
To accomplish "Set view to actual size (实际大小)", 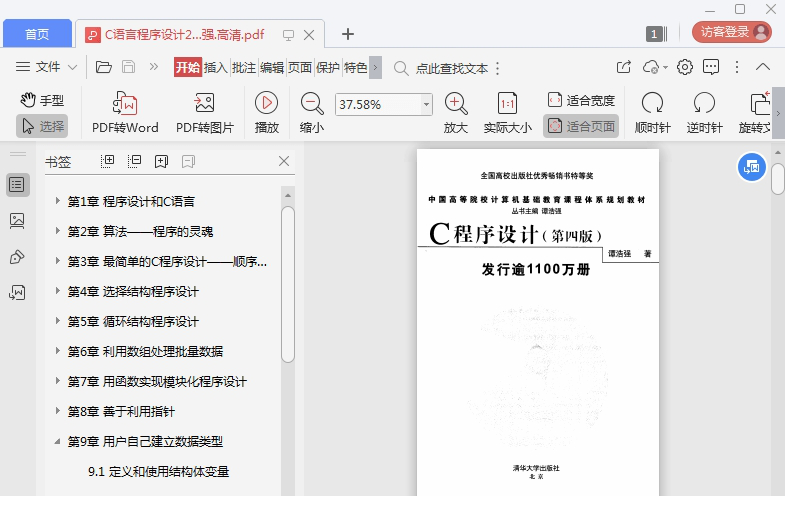I will click(507, 113).
